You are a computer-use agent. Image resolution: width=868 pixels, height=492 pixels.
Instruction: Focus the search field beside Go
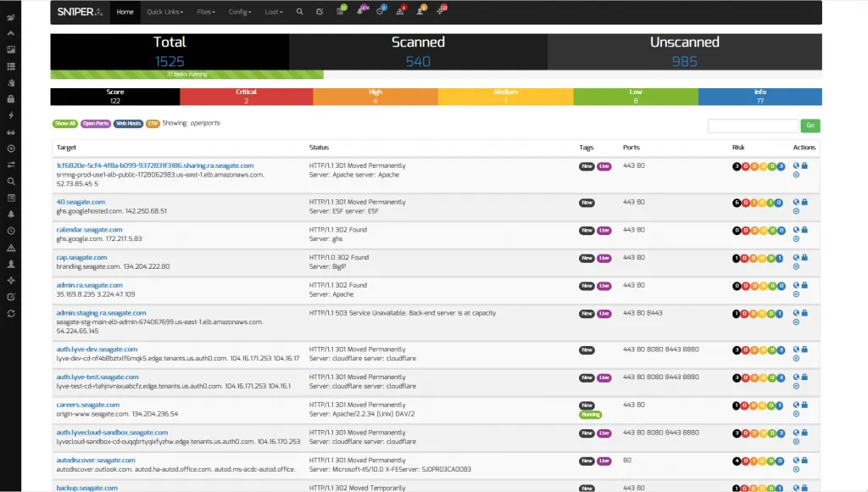[753, 126]
